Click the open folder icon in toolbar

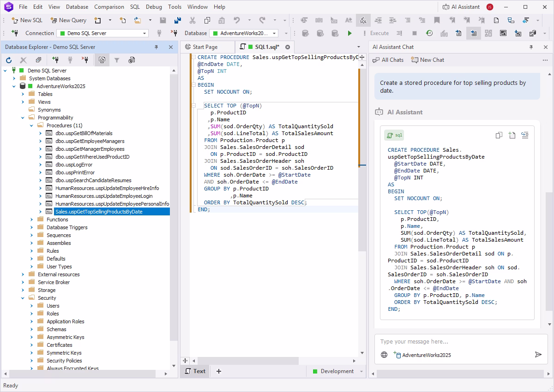pos(138,20)
